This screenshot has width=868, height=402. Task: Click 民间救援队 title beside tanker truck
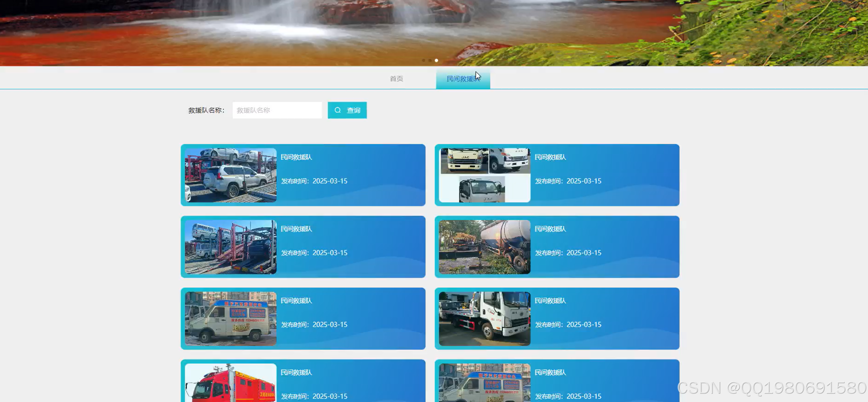(550, 229)
